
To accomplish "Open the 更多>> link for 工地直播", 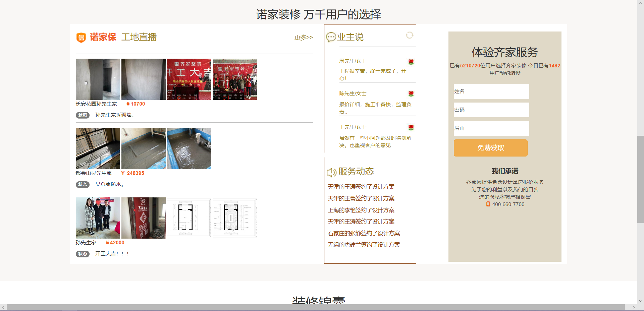I will click(303, 38).
